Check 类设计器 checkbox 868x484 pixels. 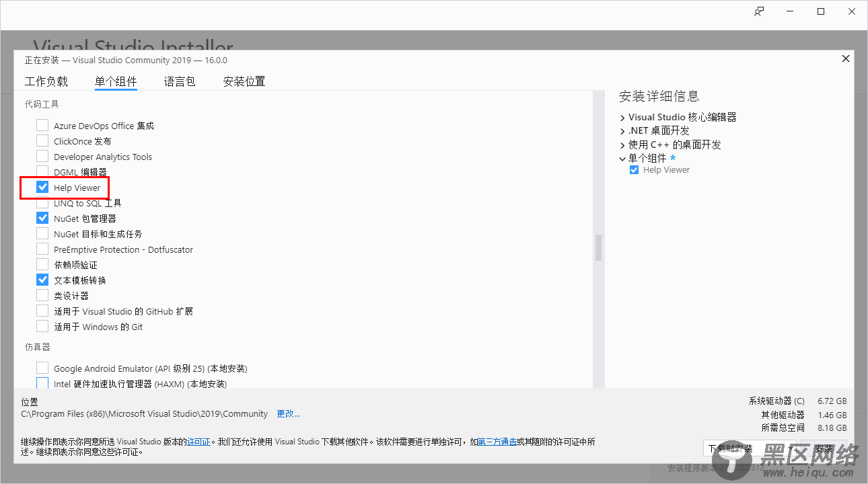coord(42,295)
